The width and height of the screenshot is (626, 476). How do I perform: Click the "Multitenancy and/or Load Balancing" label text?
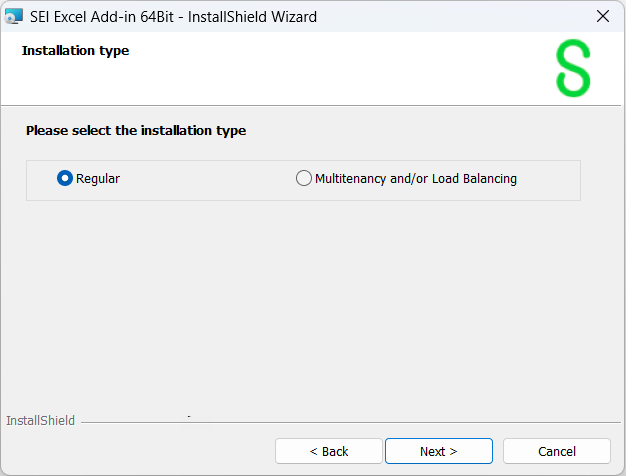tap(415, 179)
